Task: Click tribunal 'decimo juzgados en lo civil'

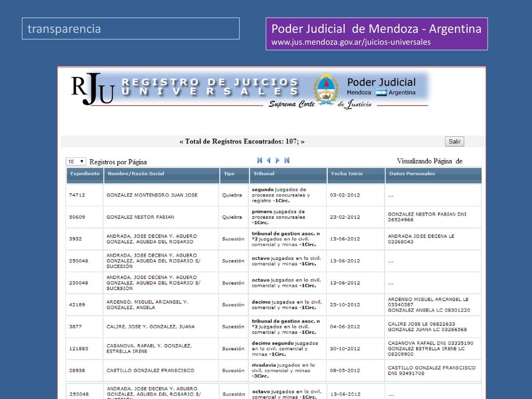Action: 287,304
